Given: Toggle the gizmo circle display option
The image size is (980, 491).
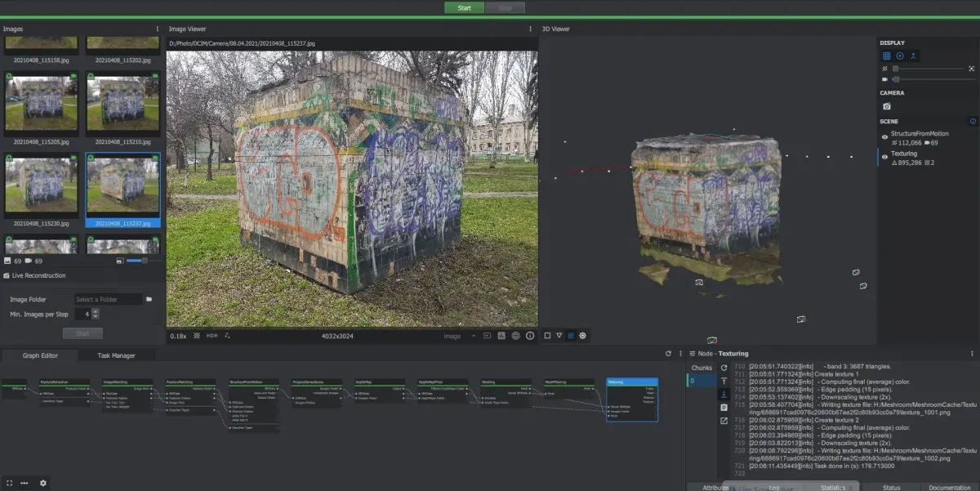Looking at the screenshot, I should click(x=900, y=56).
